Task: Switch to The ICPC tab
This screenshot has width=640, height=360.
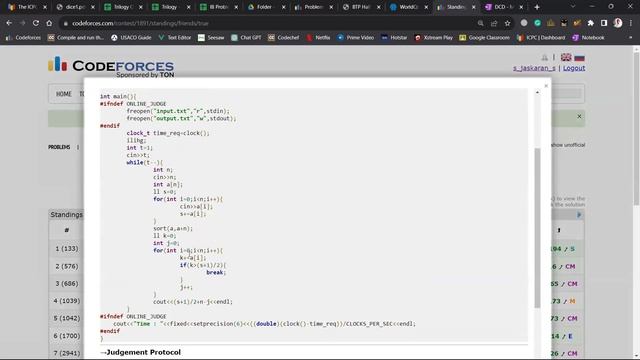Action: [27, 7]
